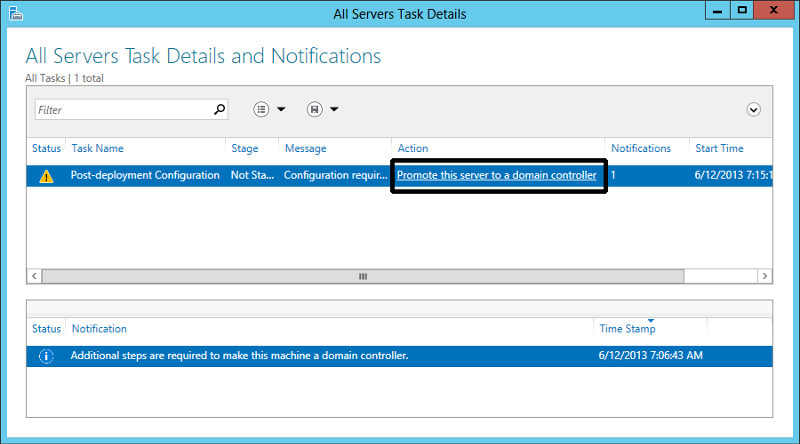
Task: Sort tasks by the Status column header
Action: (x=46, y=149)
